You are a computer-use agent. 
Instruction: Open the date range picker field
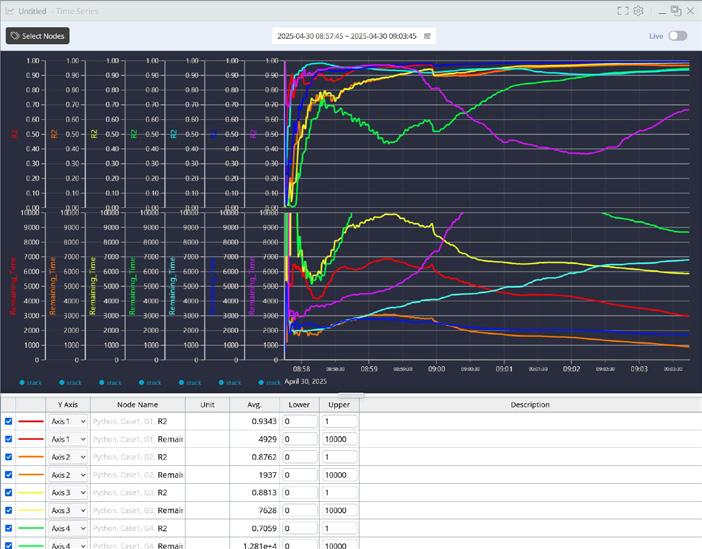(354, 36)
